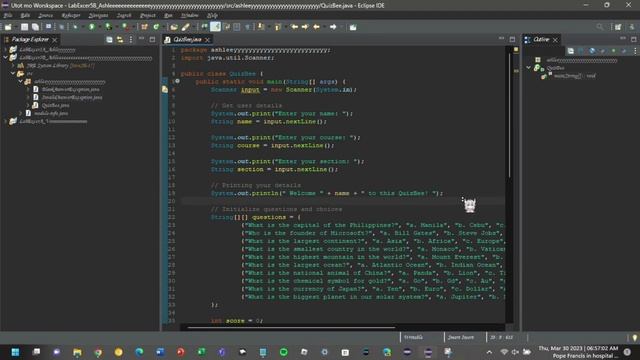Collapse All in Package Explorer

109,40
